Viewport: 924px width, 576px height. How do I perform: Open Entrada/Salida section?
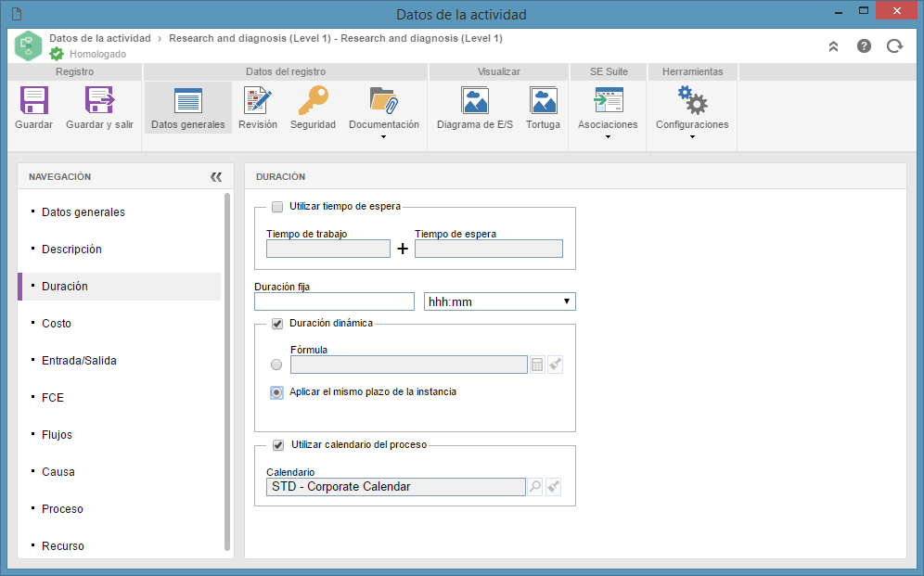click(79, 361)
